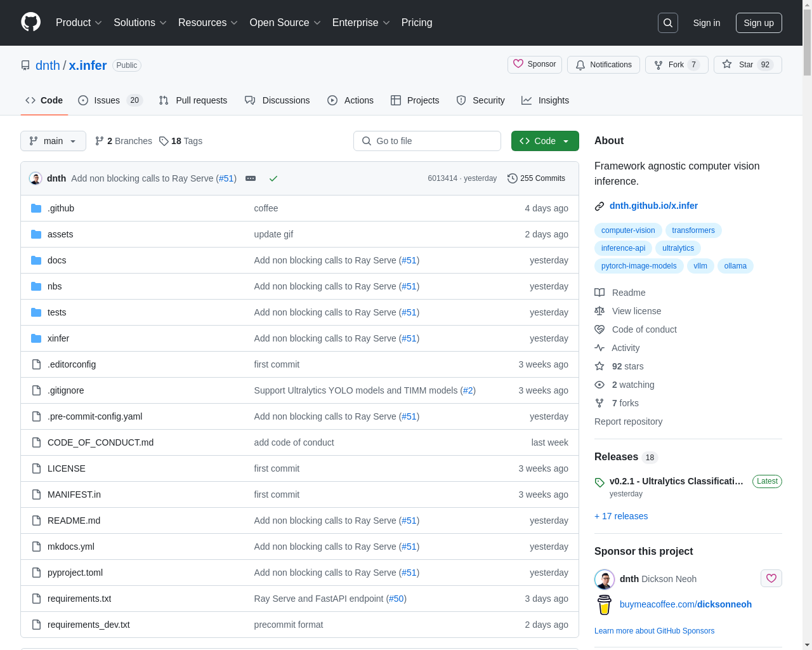Click the .editorconfig file icon
The image size is (812, 650).
click(x=36, y=364)
